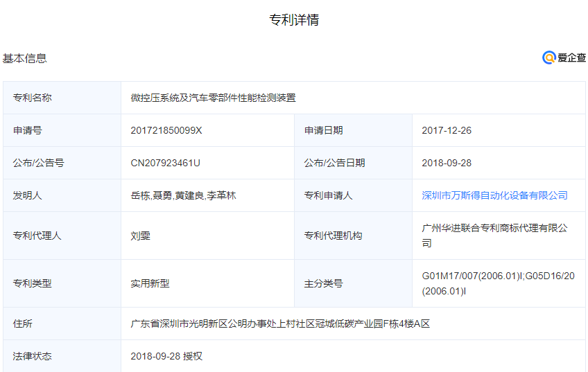
Task: Click the 发明人 label cell
Action: [x=62, y=195]
